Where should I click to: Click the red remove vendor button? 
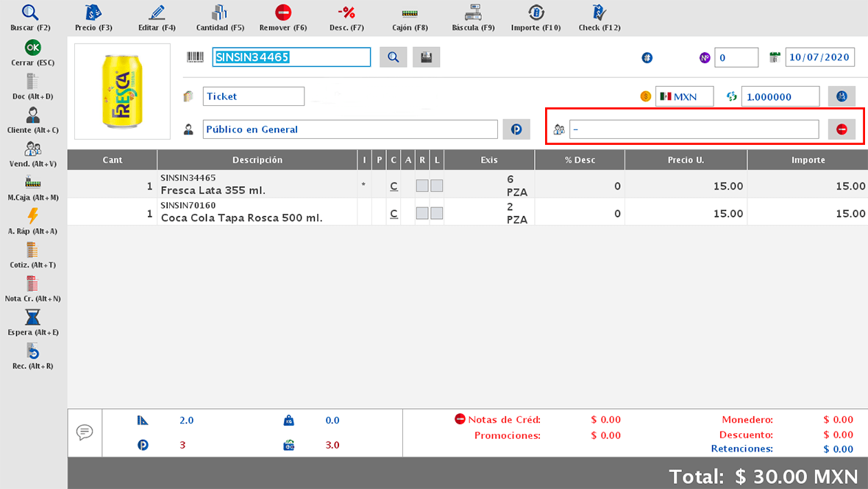[842, 129]
